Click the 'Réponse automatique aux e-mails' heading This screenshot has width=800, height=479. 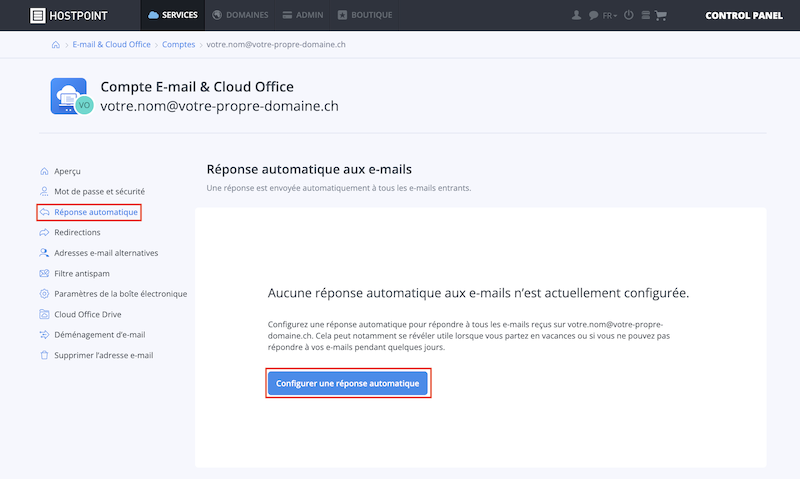pyautogui.click(x=309, y=169)
